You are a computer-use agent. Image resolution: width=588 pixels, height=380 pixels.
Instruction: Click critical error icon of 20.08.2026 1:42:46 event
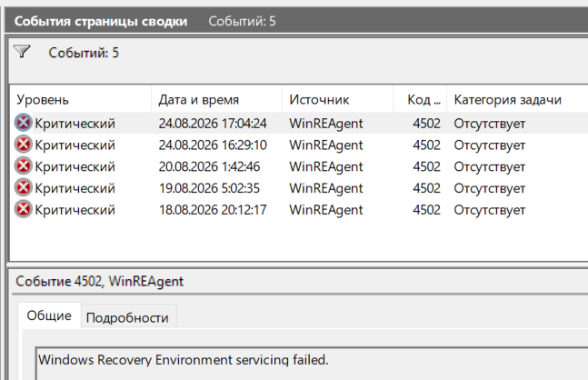pos(24,166)
